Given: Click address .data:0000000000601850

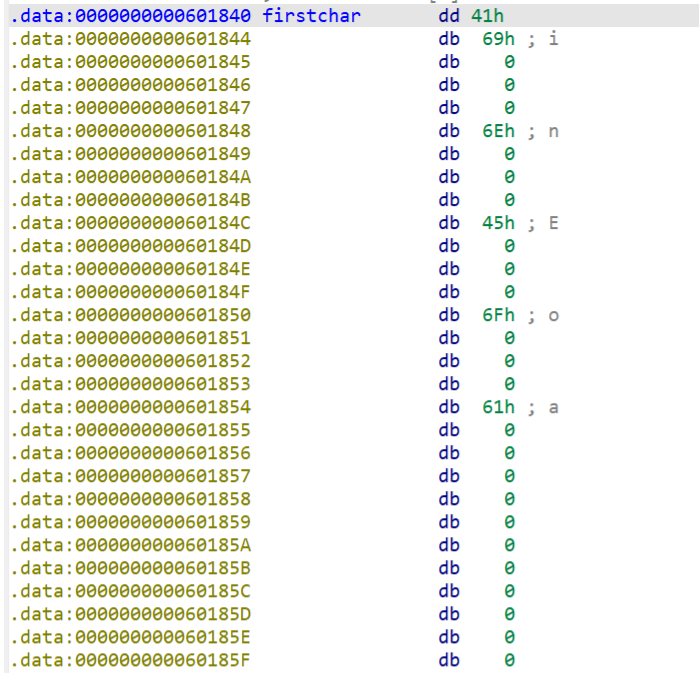Looking at the screenshot, I should [x=131, y=315].
